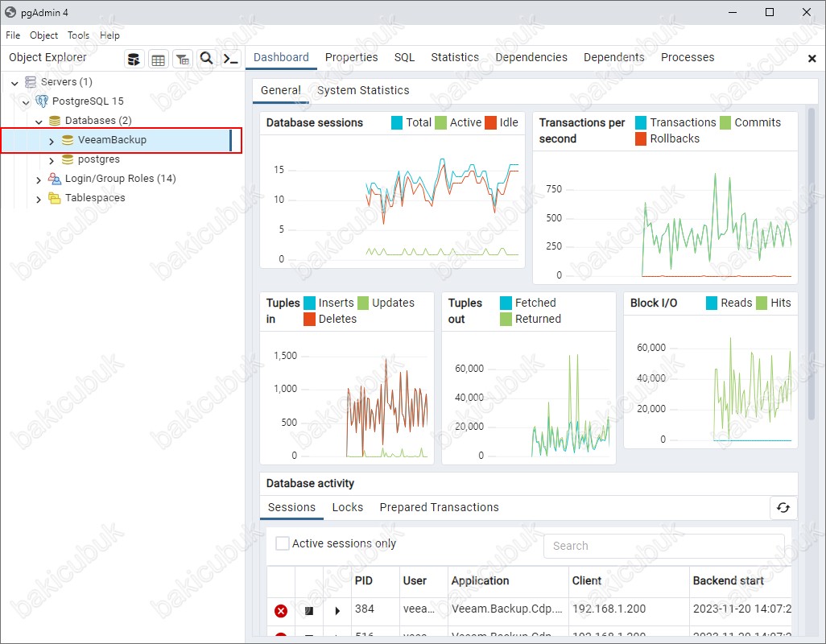Open the Locks activity tab
826x644 pixels.
click(x=348, y=507)
